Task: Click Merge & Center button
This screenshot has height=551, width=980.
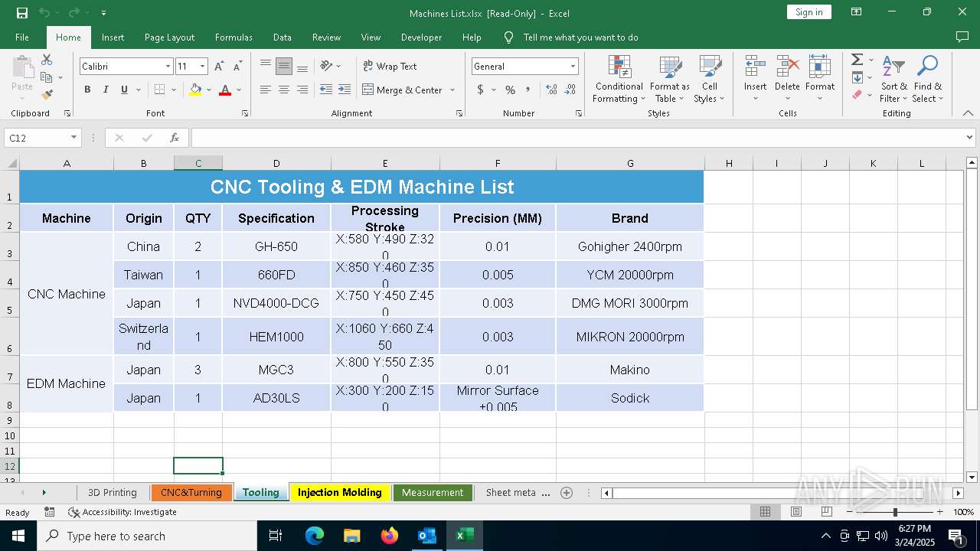Action: coord(403,90)
